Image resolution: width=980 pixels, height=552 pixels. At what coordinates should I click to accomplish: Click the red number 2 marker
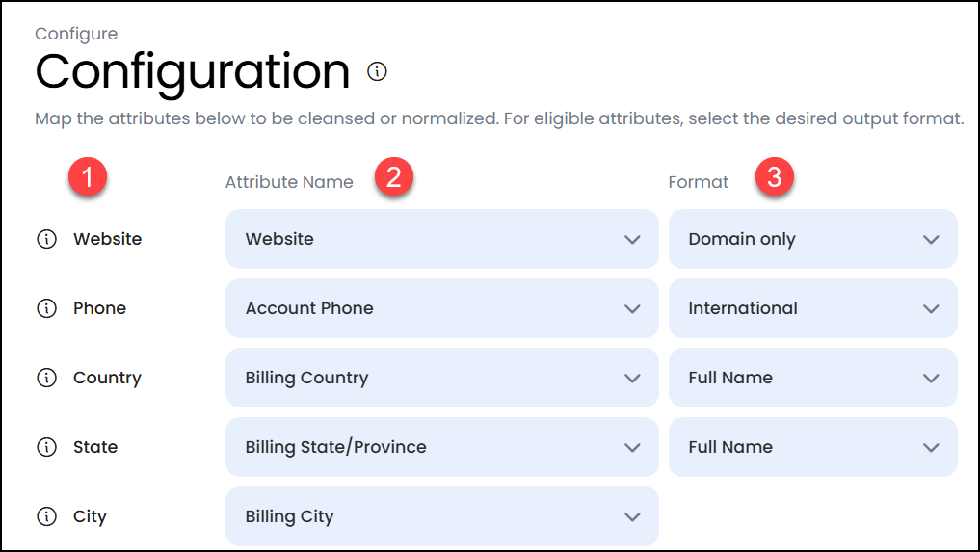[394, 177]
